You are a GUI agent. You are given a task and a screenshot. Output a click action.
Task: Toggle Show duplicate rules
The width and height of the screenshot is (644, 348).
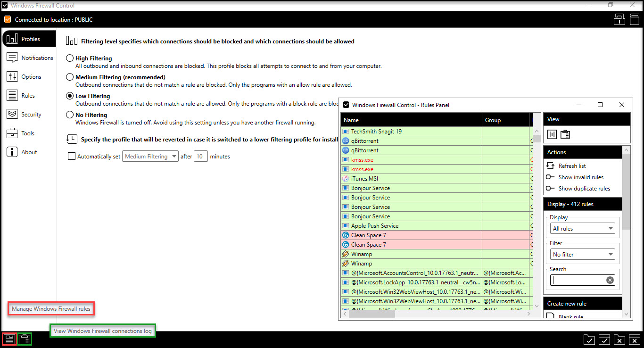tap(578, 189)
